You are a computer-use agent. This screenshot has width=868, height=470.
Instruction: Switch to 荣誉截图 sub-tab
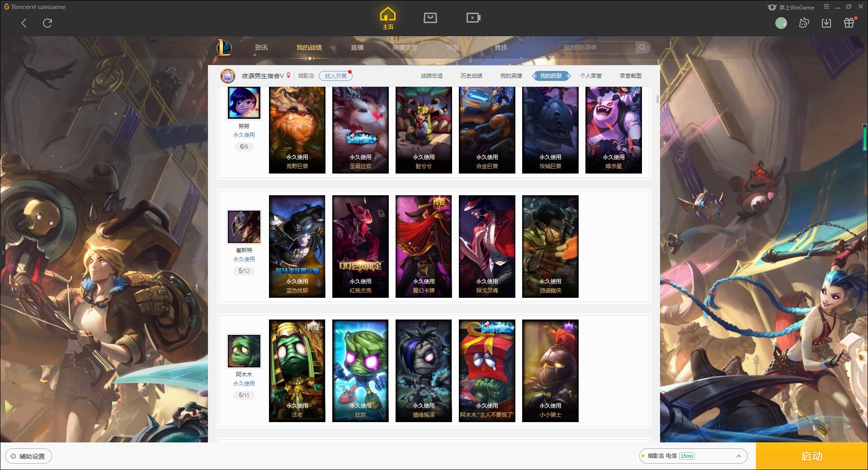click(631, 76)
